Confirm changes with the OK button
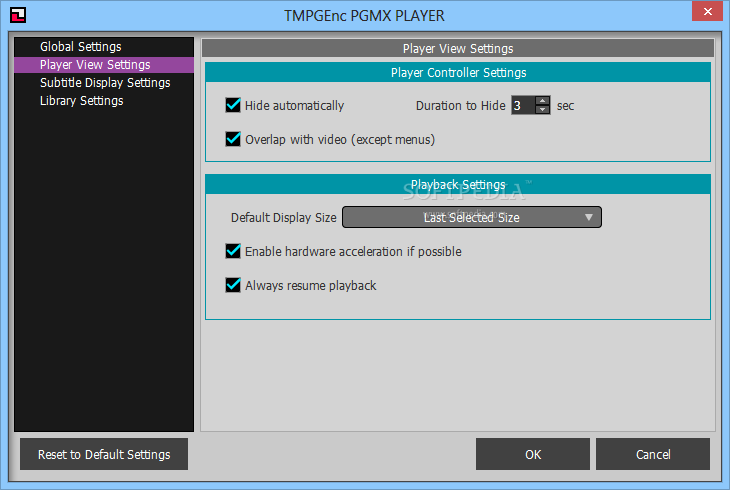This screenshot has height=490, width=730. (533, 454)
